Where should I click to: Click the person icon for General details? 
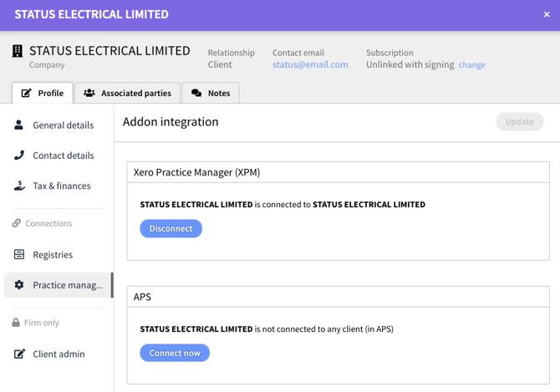(x=19, y=125)
